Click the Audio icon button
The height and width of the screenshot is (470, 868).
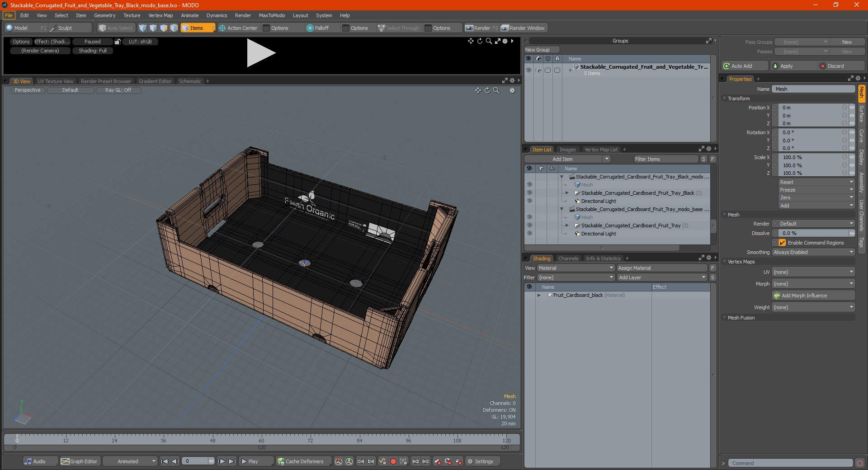[x=28, y=461]
